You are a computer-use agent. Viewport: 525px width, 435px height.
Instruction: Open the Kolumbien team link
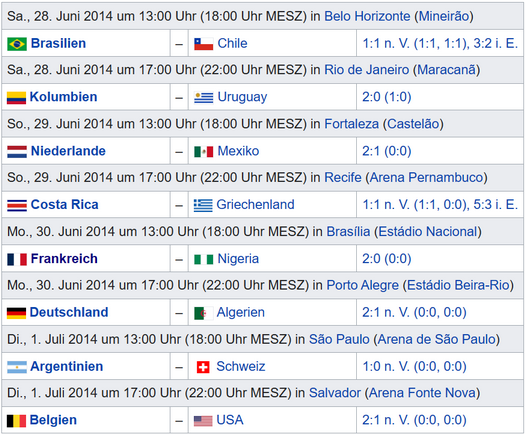(63, 97)
